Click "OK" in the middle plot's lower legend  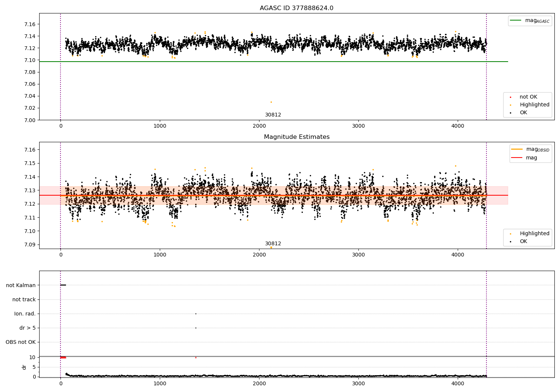coord(523,242)
